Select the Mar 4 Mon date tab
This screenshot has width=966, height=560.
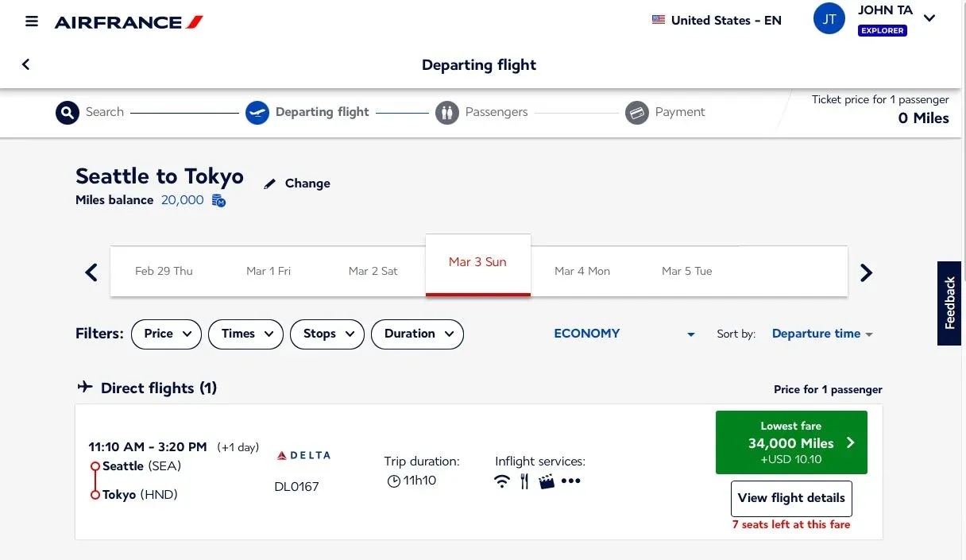pos(582,271)
